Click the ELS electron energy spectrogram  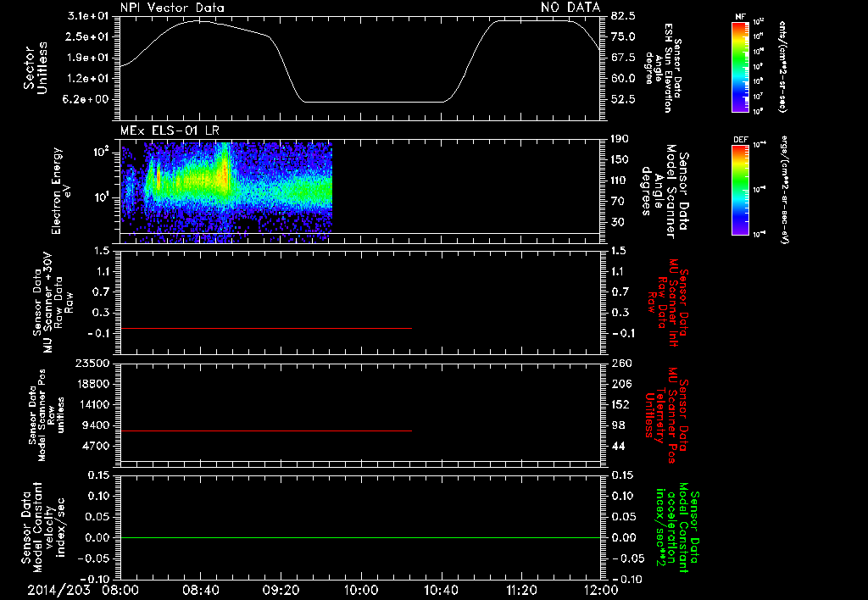[225, 192]
